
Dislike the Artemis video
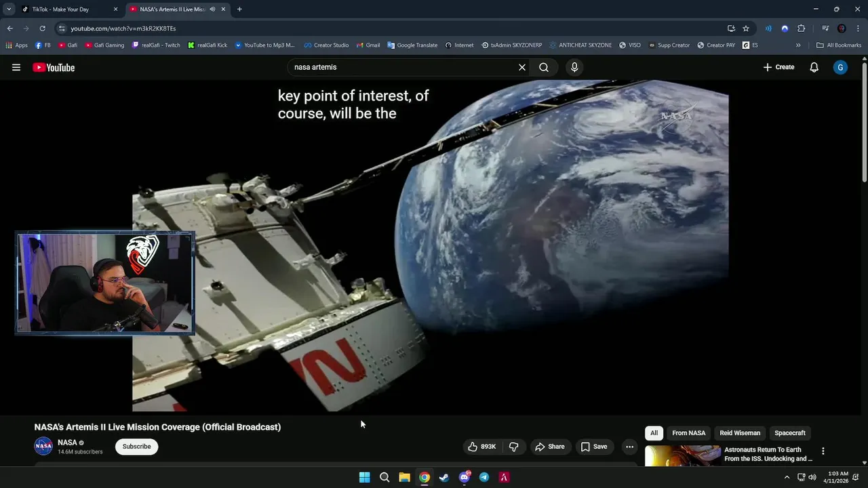[x=513, y=447]
